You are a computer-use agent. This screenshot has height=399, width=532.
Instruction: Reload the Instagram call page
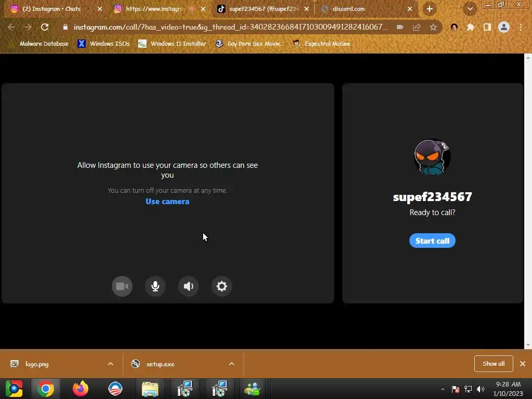coord(45,27)
